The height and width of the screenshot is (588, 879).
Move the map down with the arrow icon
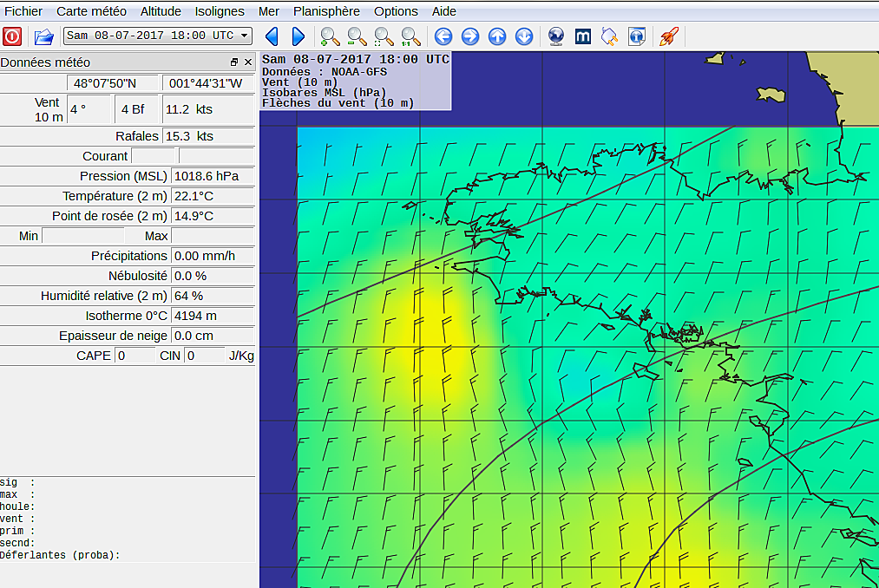click(x=524, y=37)
